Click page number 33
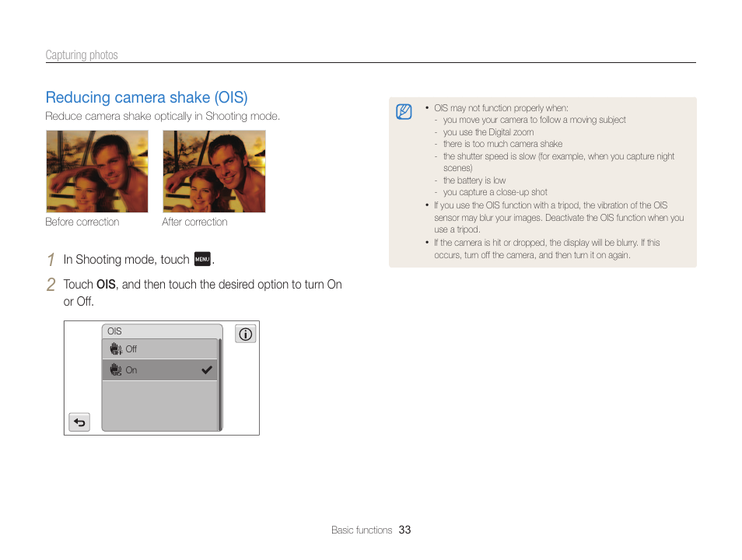Screen dimensions: 742x560 pyautogui.click(x=404, y=530)
